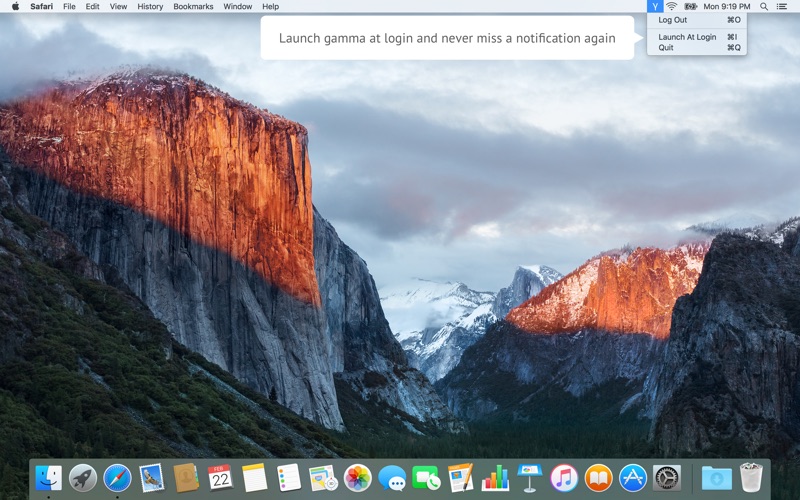Open Mail stamp icon in Dock
This screenshot has width=800, height=500.
(152, 478)
